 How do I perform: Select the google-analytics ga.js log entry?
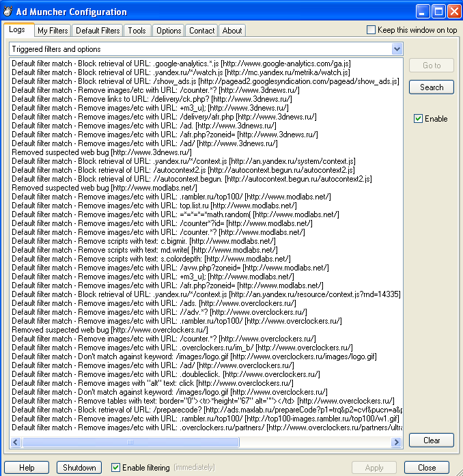click(x=181, y=64)
